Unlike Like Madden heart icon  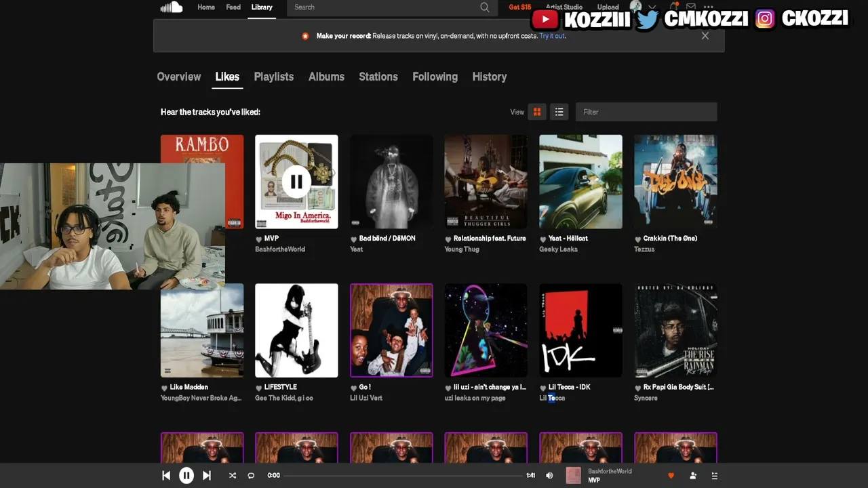point(164,388)
